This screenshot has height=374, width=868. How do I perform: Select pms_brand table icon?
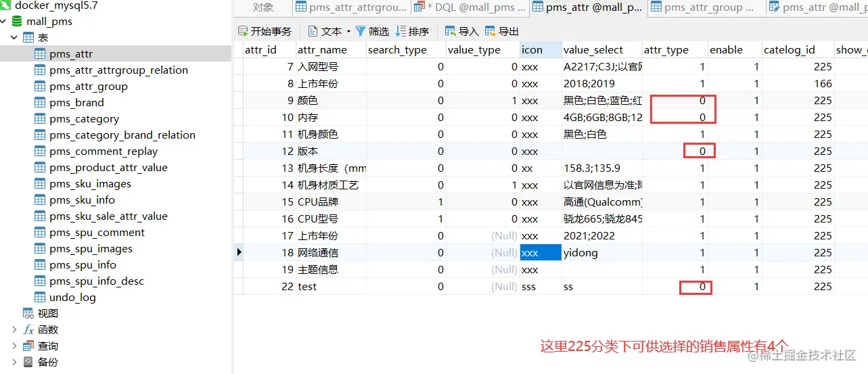40,103
